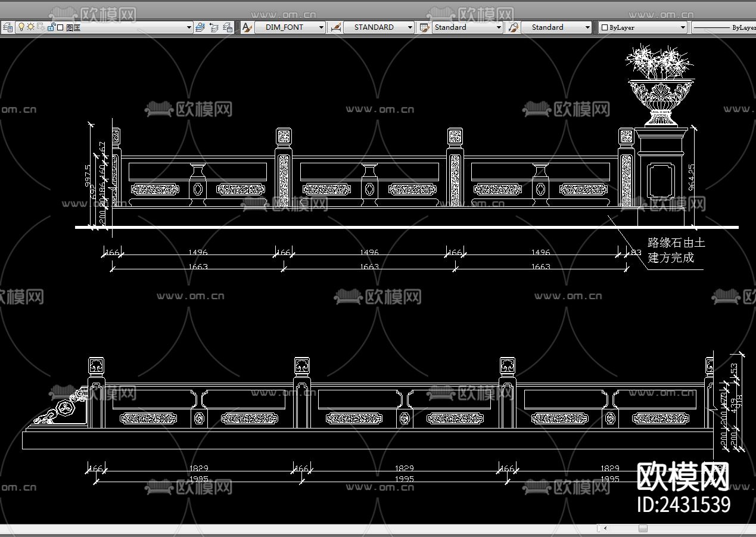This screenshot has width=756, height=537.
Task: Click the white ByLayer color swatch
Action: 605,27
